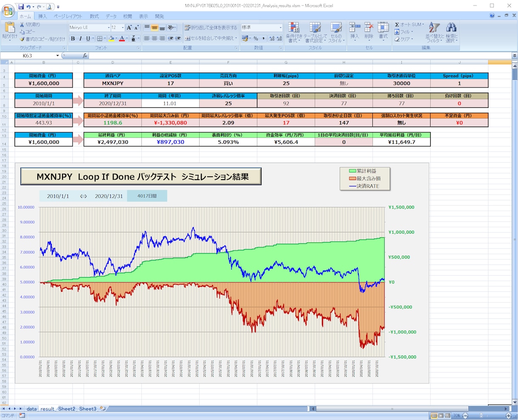The image size is (518, 420).
Task: Open the Name Box dropdown arrow
Action: click(x=58, y=56)
